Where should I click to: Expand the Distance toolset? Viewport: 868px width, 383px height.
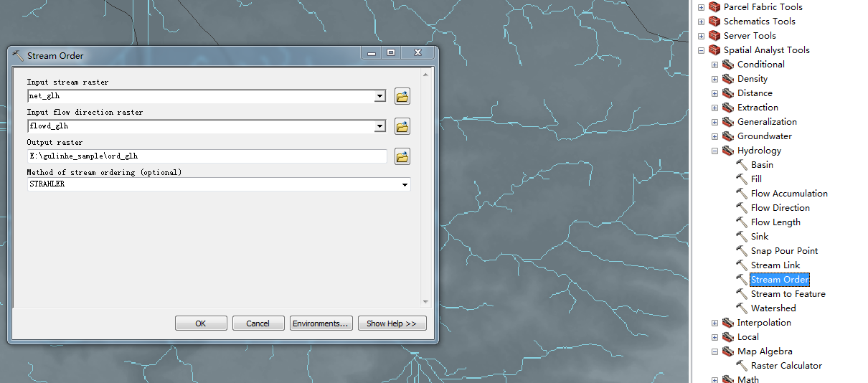pyautogui.click(x=714, y=93)
